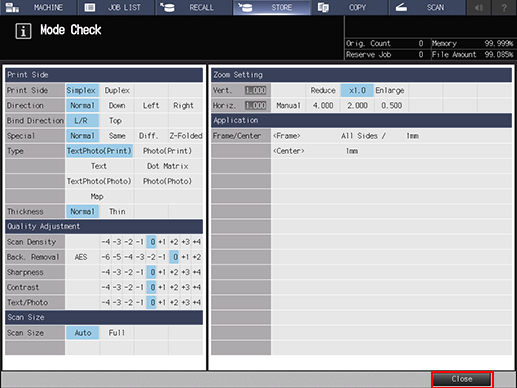Click the SCAN tab icon

401,7
